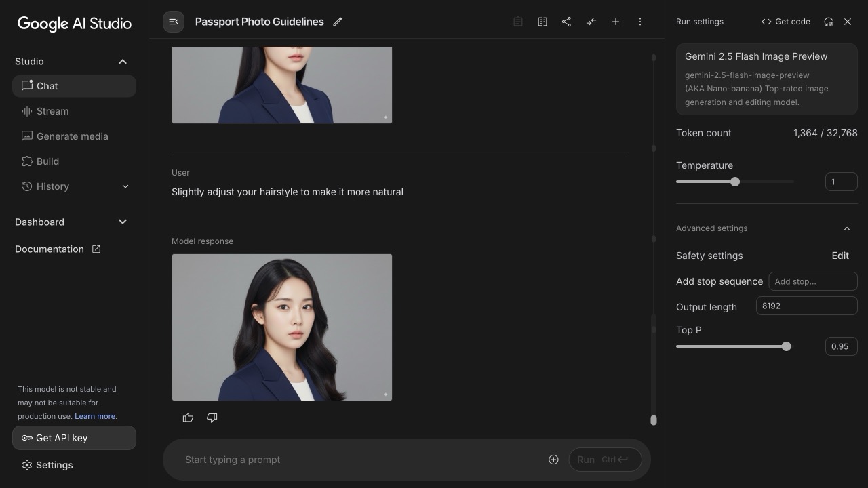This screenshot has width=868, height=488.
Task: Click the Top P value field
Action: tap(842, 346)
